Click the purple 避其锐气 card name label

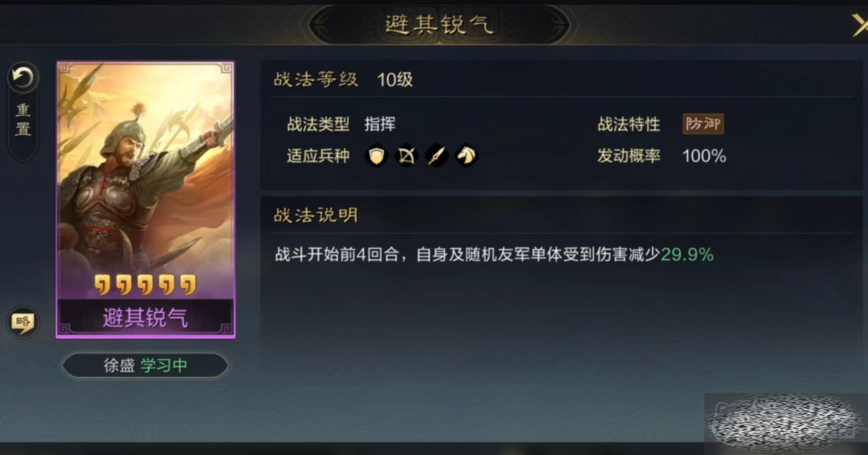point(146,318)
